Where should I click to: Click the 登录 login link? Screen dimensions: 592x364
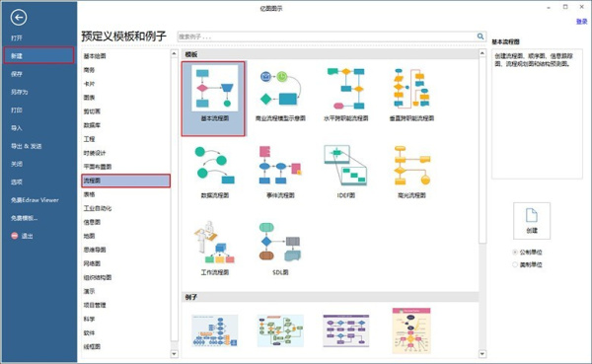point(581,22)
